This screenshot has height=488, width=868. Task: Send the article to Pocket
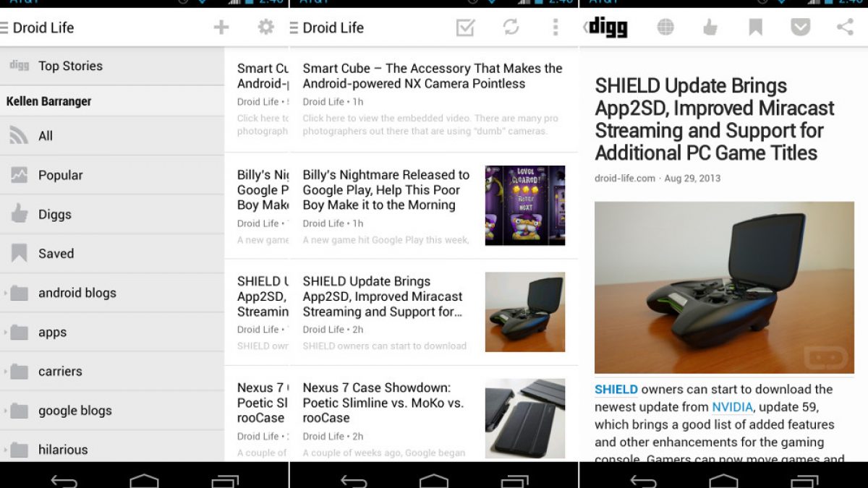[800, 27]
